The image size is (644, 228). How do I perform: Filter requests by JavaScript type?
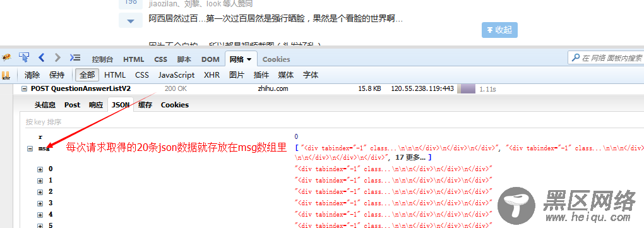click(x=177, y=75)
